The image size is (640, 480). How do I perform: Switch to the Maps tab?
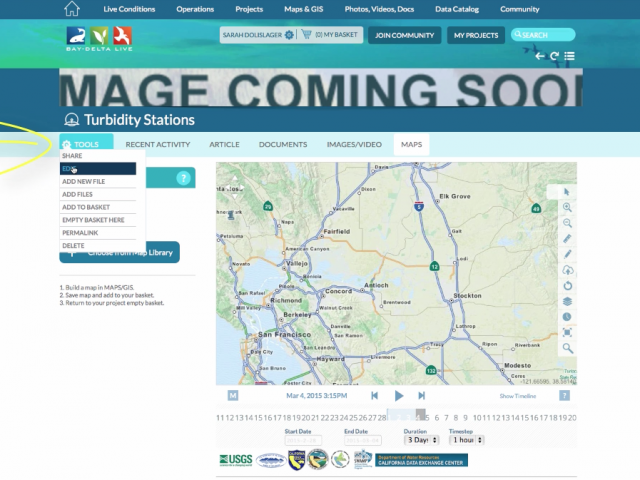pyautogui.click(x=411, y=144)
